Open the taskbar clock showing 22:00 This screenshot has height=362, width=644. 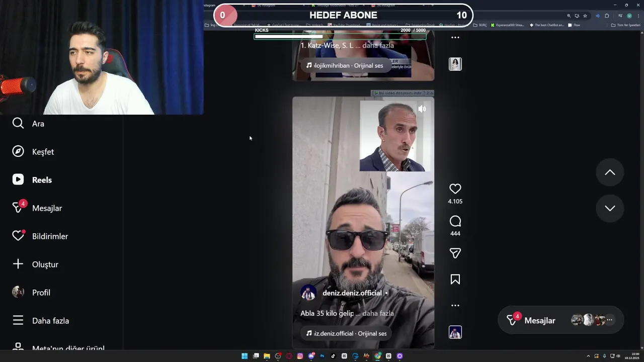(x=632, y=356)
